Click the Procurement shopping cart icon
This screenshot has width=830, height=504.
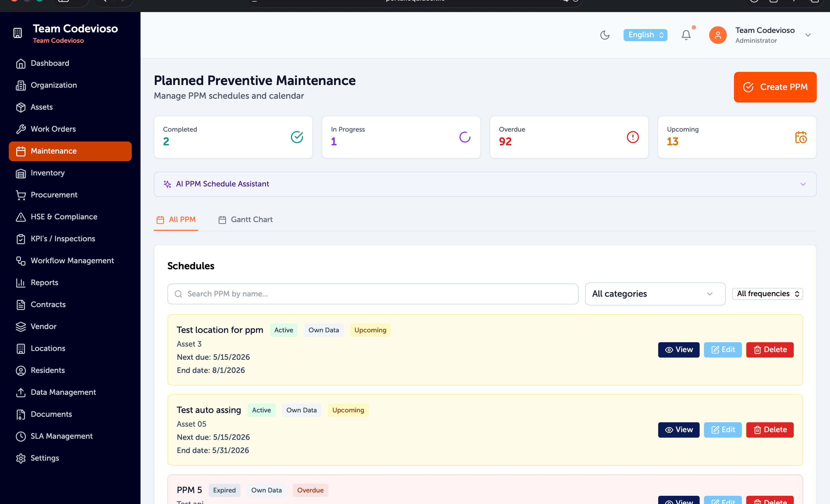tap(21, 195)
